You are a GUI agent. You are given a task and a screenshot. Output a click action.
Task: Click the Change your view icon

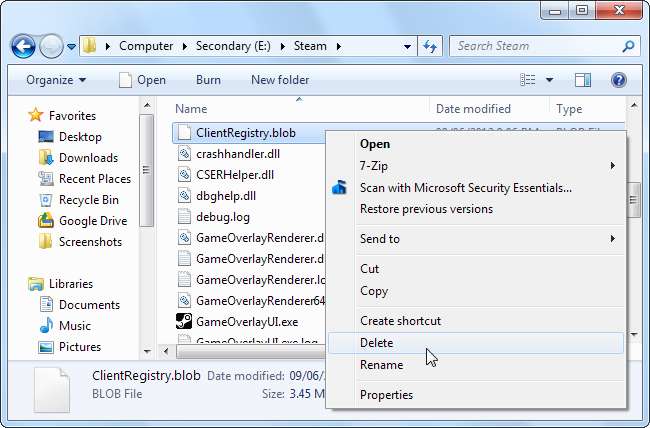(528, 80)
